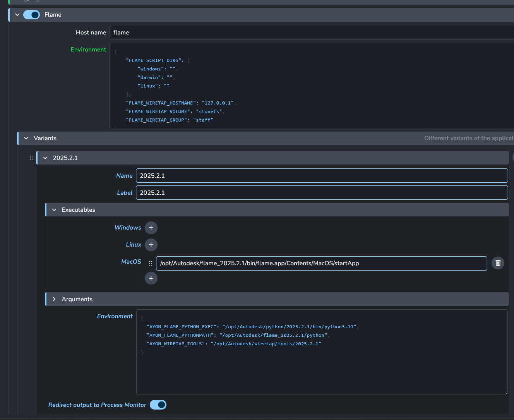The image size is (514, 420).
Task: Expand the Arguments section
Action: (54, 299)
